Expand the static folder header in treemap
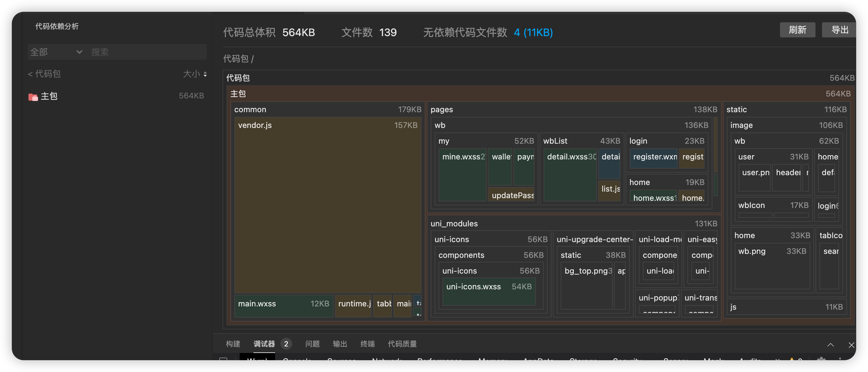868x372 pixels. point(737,110)
